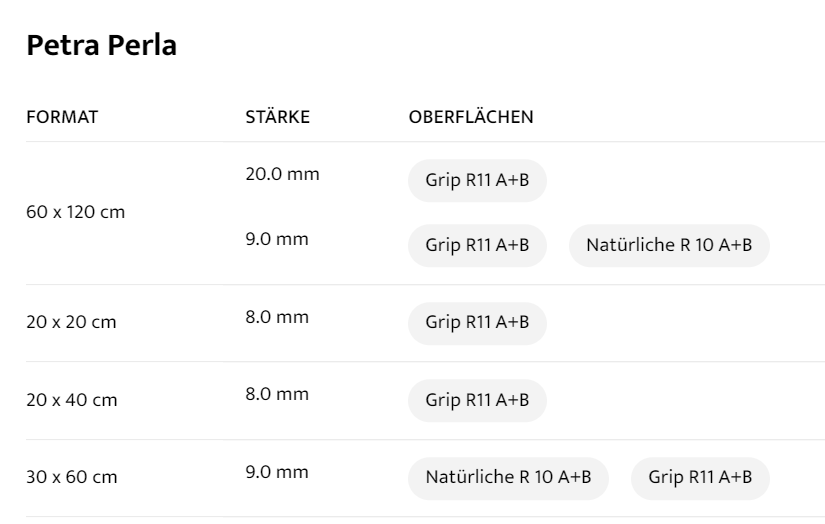This screenshot has height=524, width=825.
Task: Choose Grip R11 A+B in the 20.0 mm row
Action: pyautogui.click(x=477, y=181)
